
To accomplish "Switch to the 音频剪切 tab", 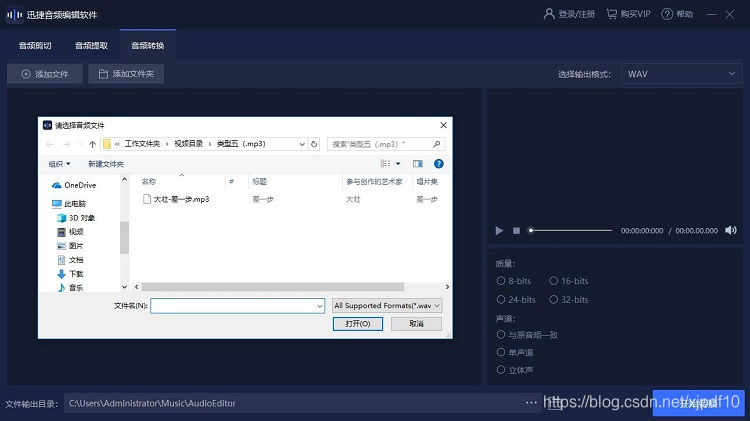I will [35, 45].
